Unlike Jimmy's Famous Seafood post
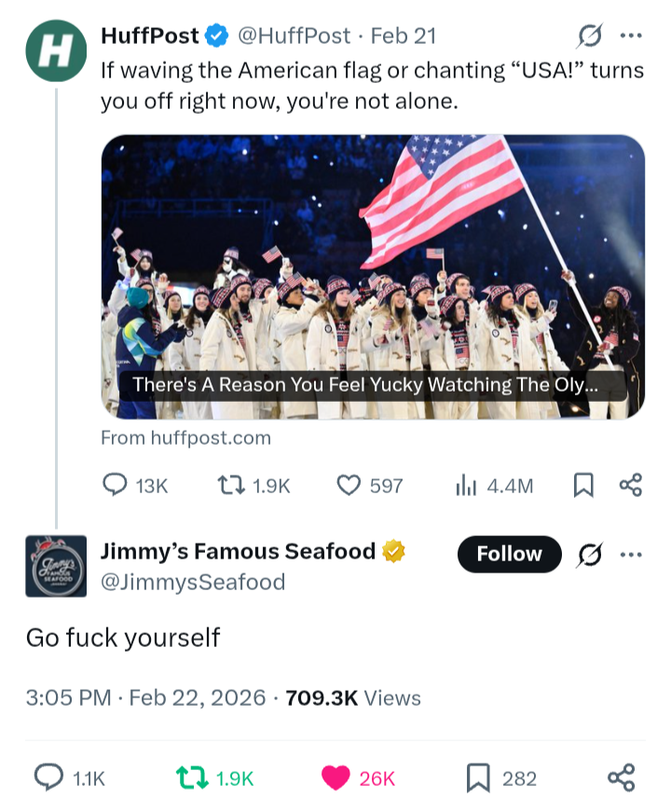671x812 pixels. [x=335, y=778]
